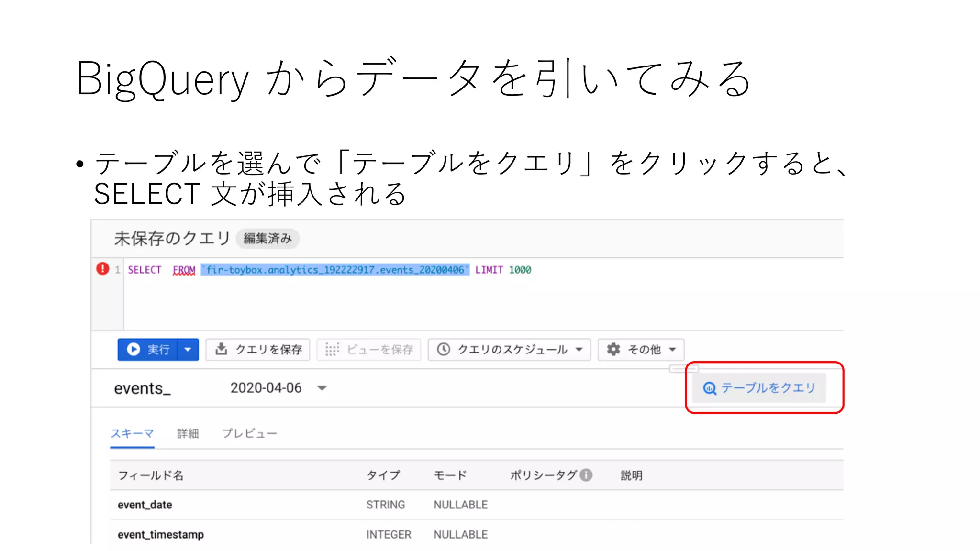This screenshot has width=980, height=551.
Task: Click the INTEGER type cell for event_timestamp
Action: pyautogui.click(x=389, y=534)
